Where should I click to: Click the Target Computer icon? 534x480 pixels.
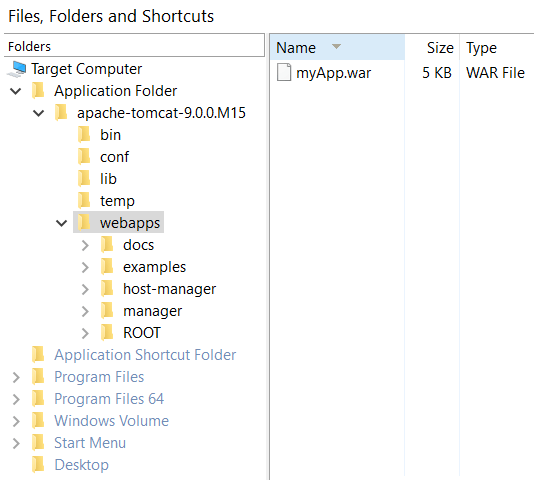click(x=18, y=69)
